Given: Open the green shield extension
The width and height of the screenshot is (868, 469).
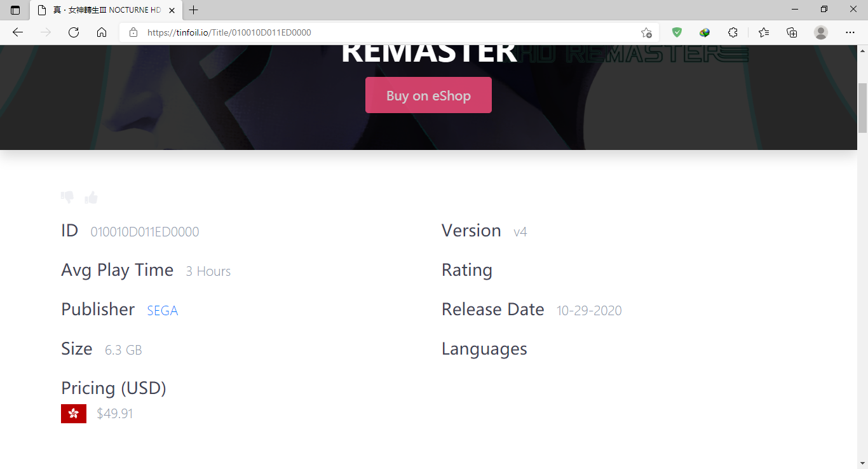Looking at the screenshot, I should pyautogui.click(x=677, y=32).
